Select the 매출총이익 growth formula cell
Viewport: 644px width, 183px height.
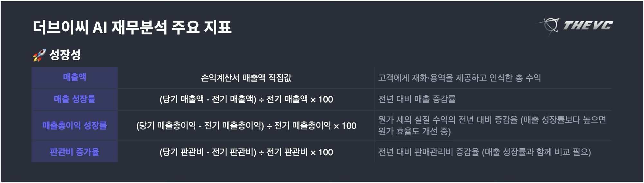(x=246, y=126)
